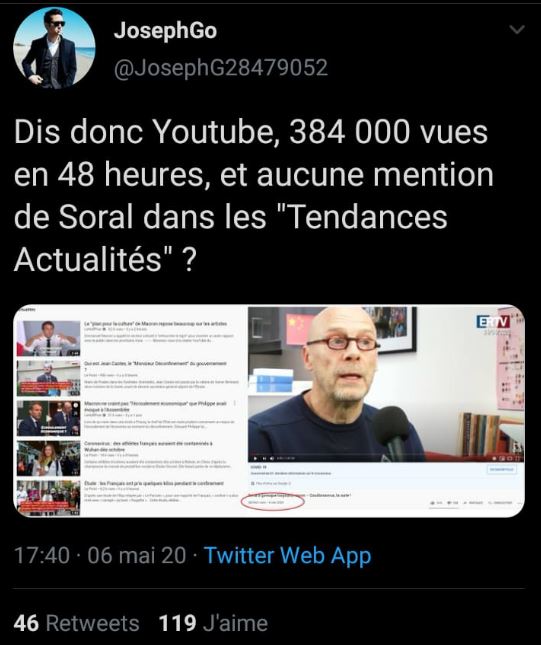Open the Macron "plan pour la culture" thumbnail
The width and height of the screenshot is (541, 645).
coord(48,338)
